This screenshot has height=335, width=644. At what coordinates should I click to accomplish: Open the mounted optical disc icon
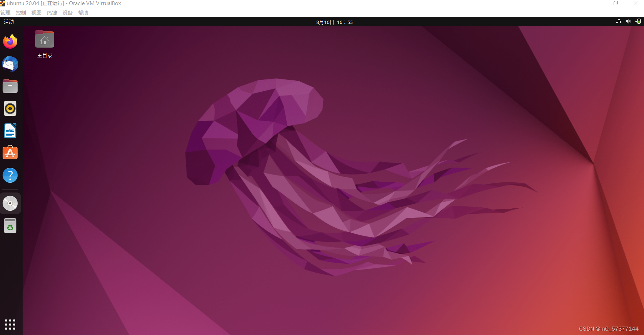pos(10,203)
